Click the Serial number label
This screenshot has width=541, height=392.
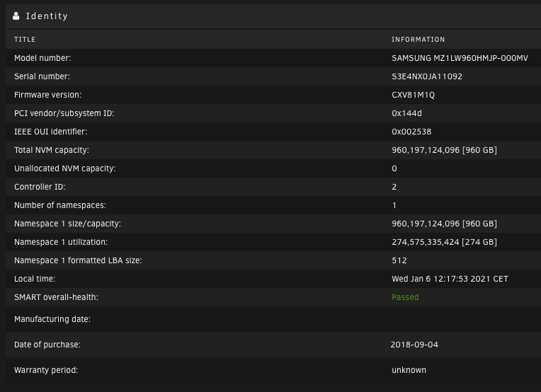click(x=42, y=76)
